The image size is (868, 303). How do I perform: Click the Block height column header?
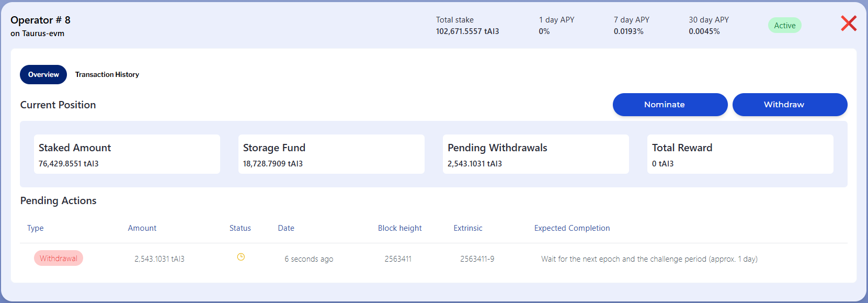(x=400, y=228)
